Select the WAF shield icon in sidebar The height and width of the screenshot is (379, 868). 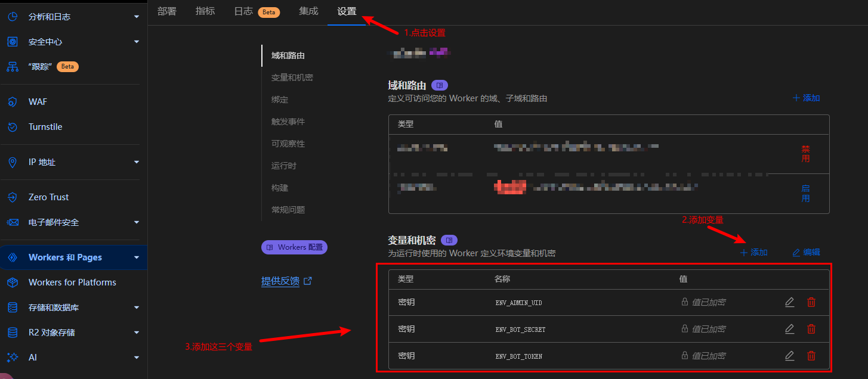[13, 102]
